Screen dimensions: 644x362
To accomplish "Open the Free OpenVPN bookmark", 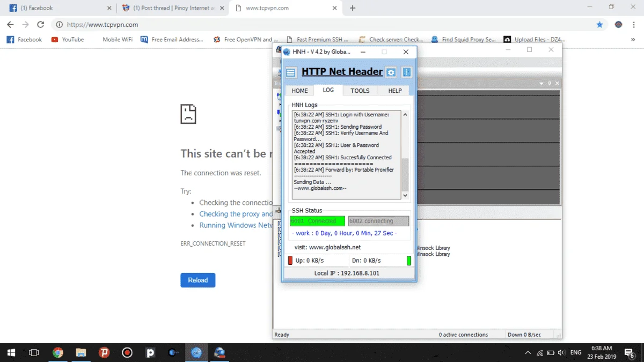I will (x=246, y=39).
